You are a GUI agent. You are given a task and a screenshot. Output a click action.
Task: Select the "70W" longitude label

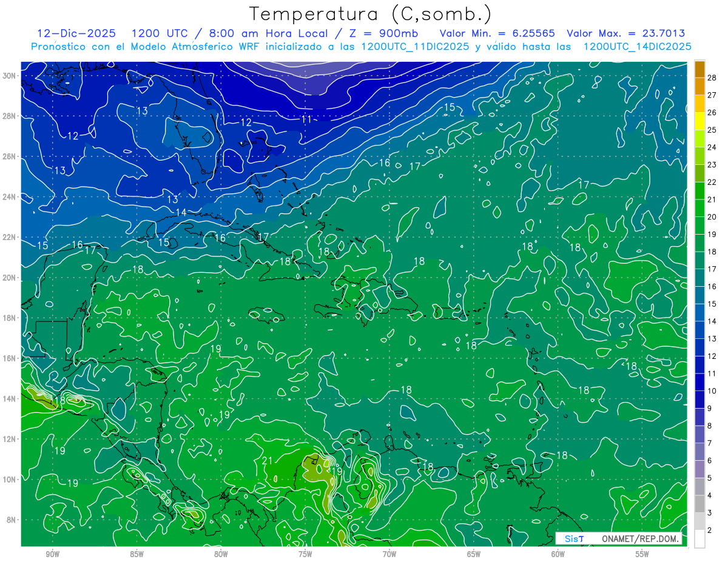389,554
